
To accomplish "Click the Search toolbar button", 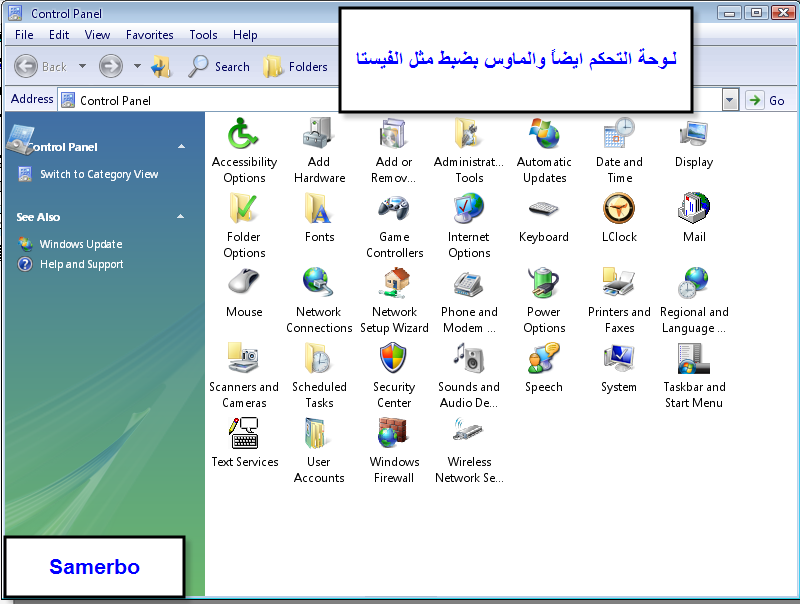I will coord(219,66).
